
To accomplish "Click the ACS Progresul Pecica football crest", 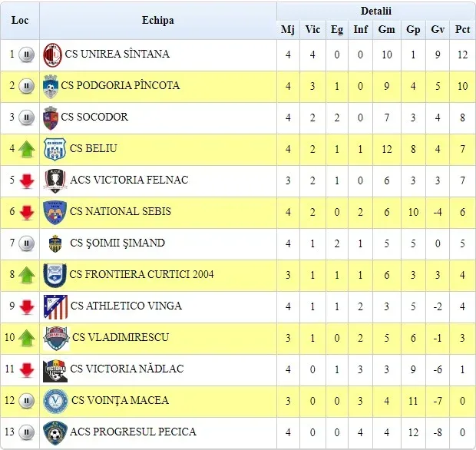I will click(55, 432).
